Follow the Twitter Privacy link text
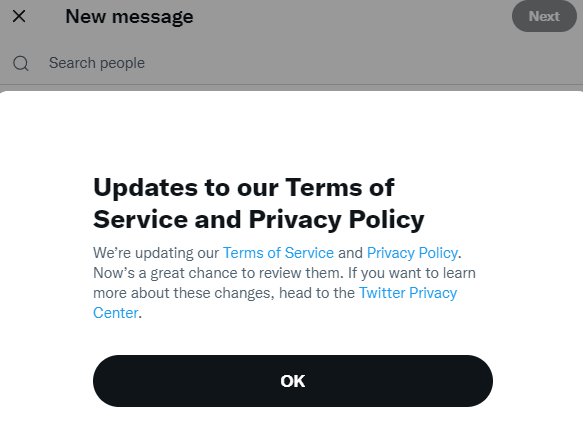 408,293
